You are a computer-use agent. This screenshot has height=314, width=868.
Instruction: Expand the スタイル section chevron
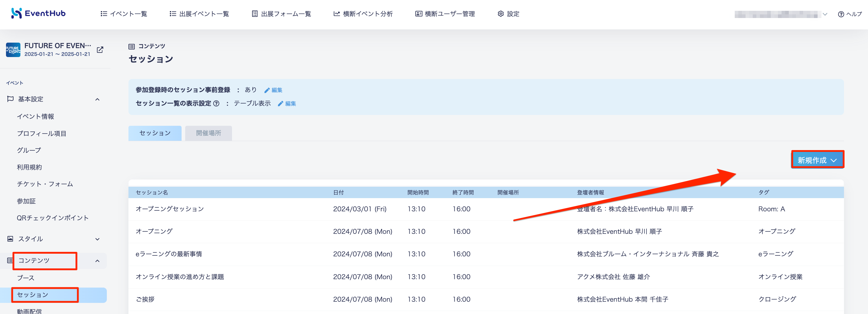point(97,239)
